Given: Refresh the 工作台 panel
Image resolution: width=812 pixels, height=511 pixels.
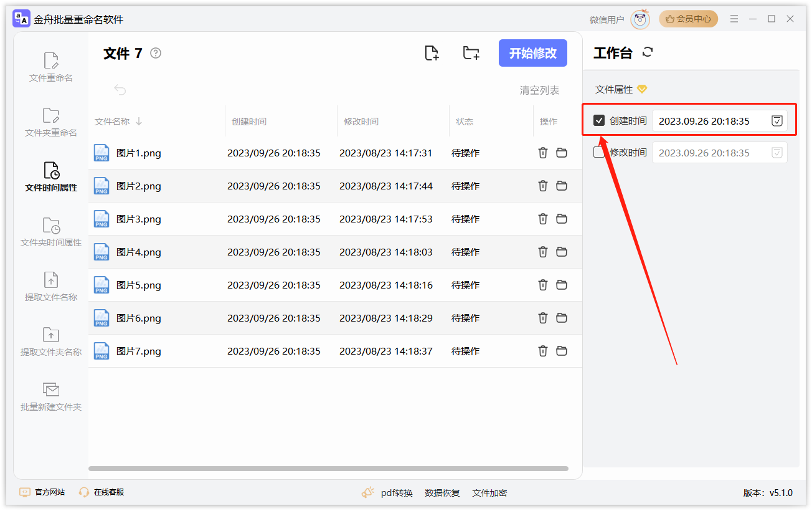Looking at the screenshot, I should [x=648, y=52].
